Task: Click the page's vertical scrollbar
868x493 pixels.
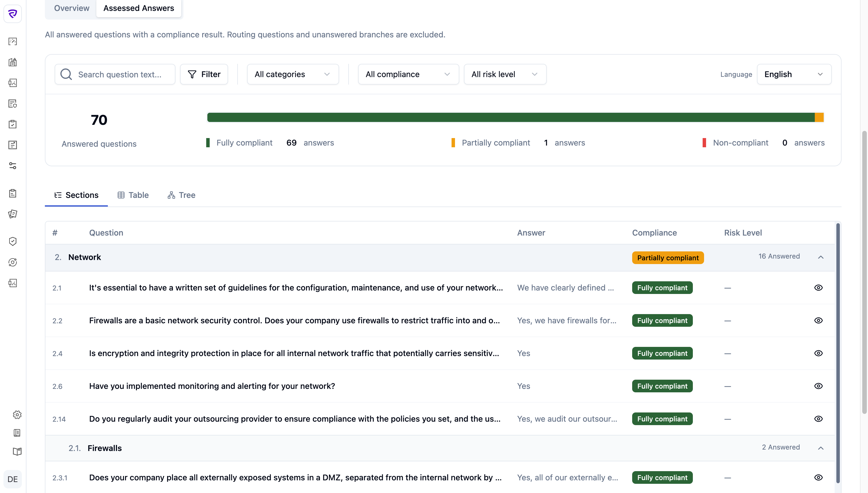Action: (x=864, y=272)
